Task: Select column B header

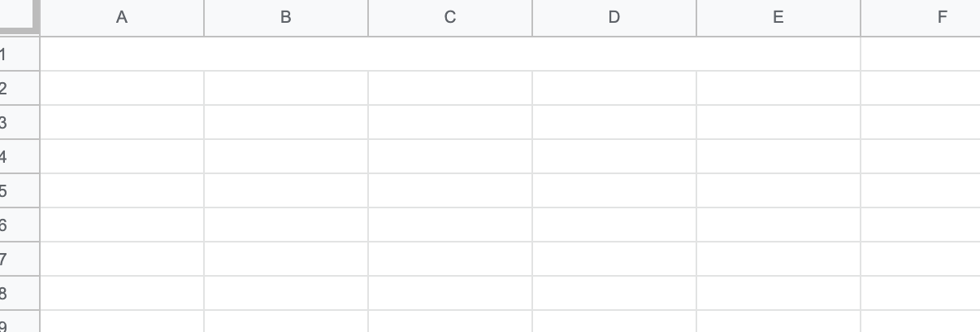Action: (x=286, y=17)
